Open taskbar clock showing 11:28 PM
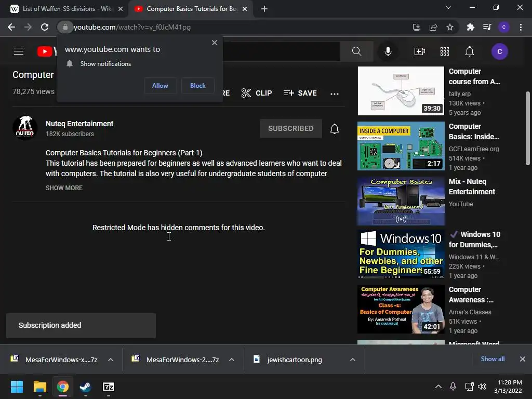532x399 pixels. pyautogui.click(x=508, y=387)
